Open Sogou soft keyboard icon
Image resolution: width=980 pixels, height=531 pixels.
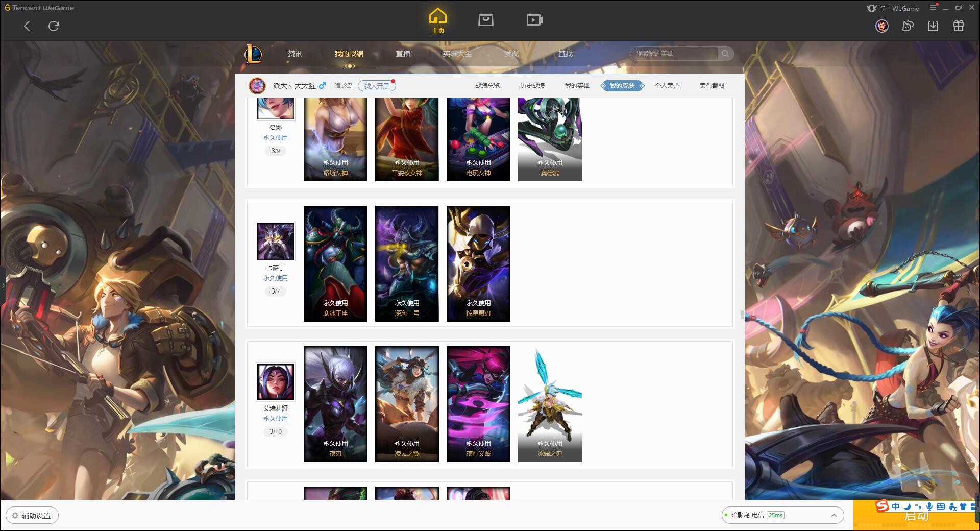[941, 506]
